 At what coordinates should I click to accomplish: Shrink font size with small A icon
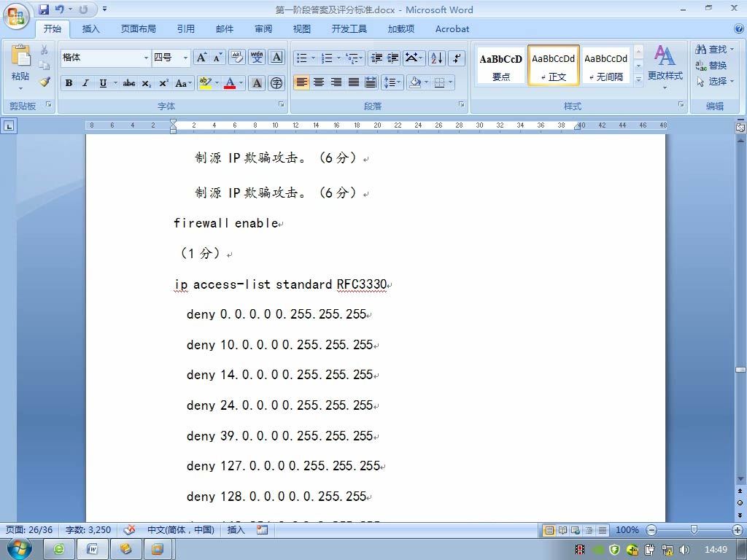click(217, 58)
